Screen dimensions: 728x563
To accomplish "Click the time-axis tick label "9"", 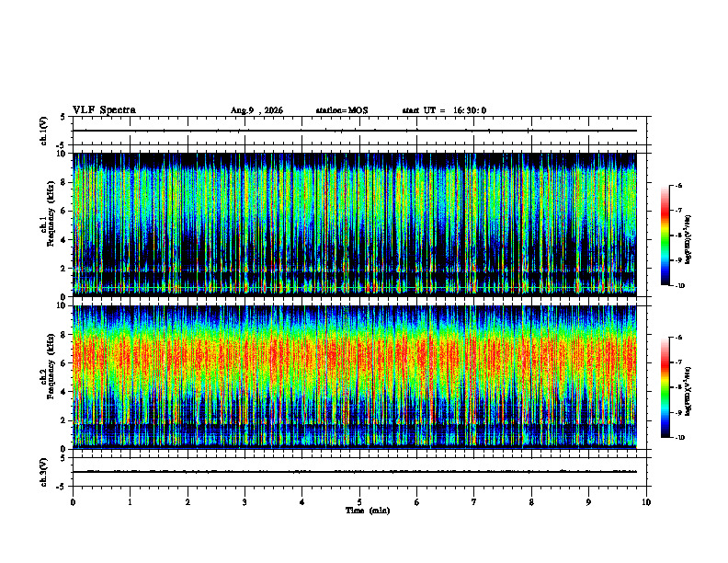I will 588,502.
